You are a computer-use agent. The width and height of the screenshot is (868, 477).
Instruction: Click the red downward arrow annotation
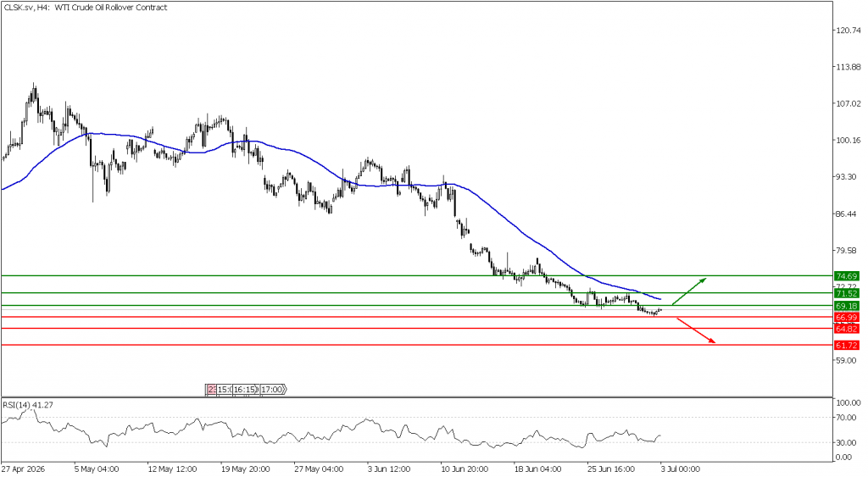click(x=696, y=331)
